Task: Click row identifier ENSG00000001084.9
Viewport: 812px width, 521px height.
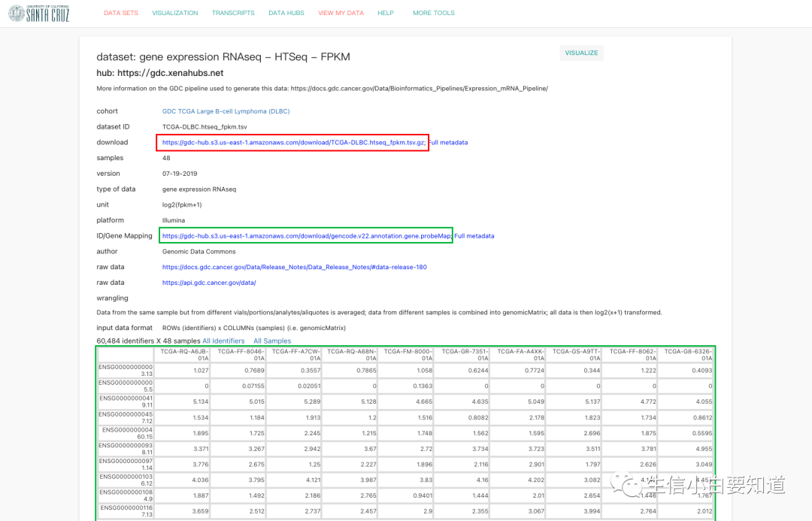Action: pos(126,495)
